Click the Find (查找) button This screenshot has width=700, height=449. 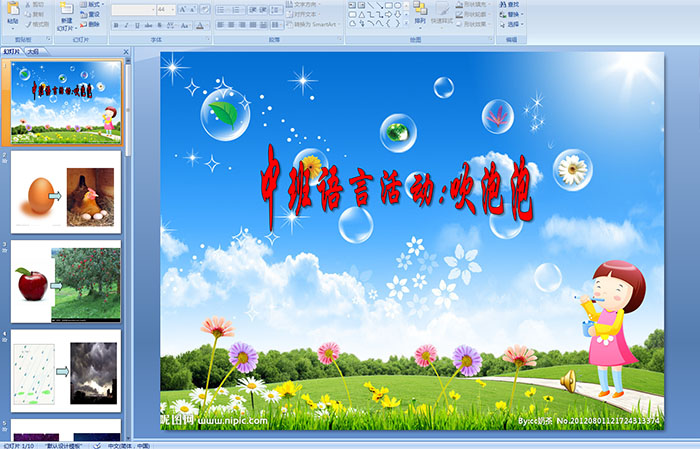pos(509,4)
